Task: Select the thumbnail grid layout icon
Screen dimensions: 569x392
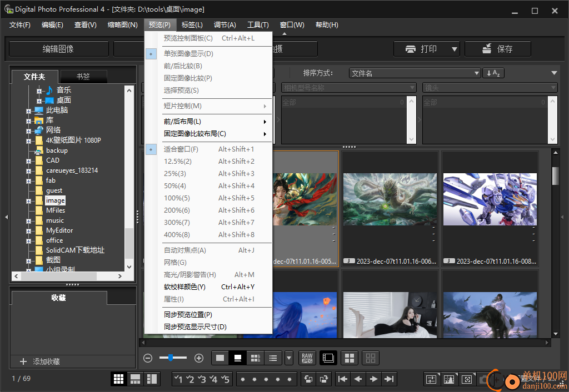Action: pyautogui.click(x=119, y=379)
